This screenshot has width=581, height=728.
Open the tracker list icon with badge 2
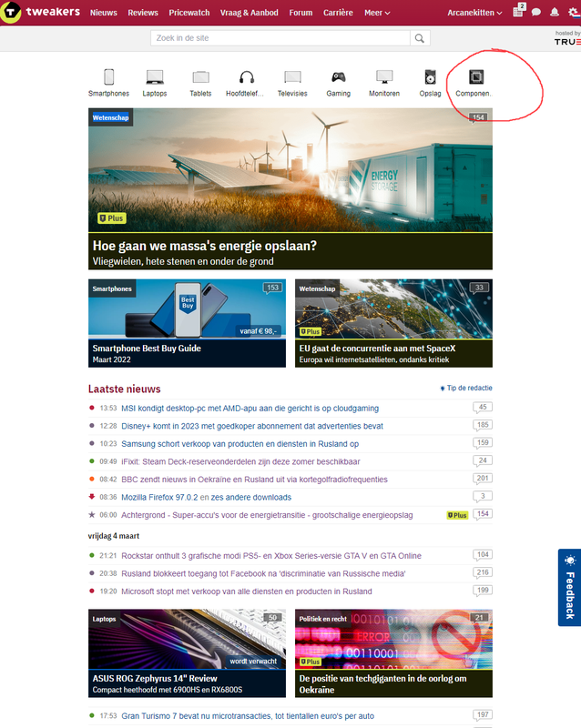[x=518, y=11]
